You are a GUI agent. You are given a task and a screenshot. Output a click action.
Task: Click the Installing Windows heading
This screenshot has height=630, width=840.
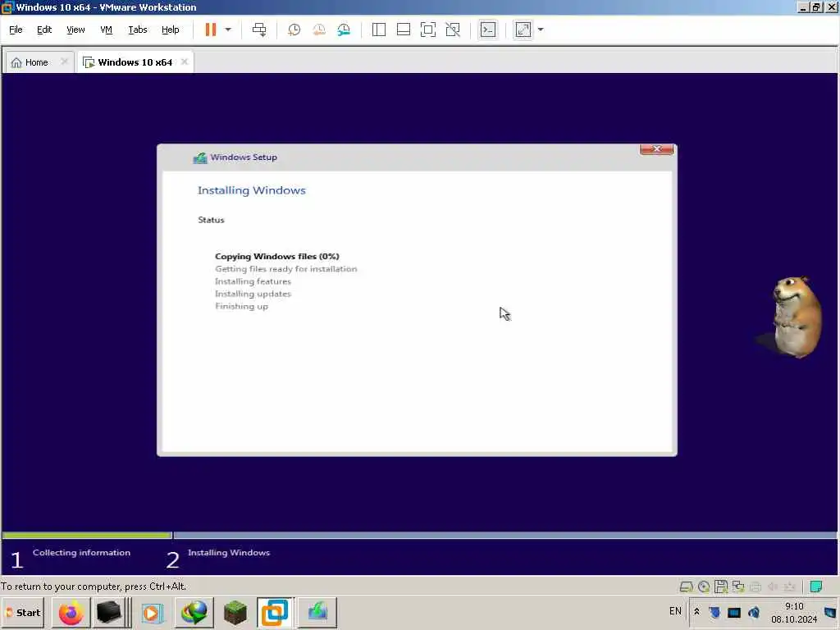pyautogui.click(x=251, y=190)
